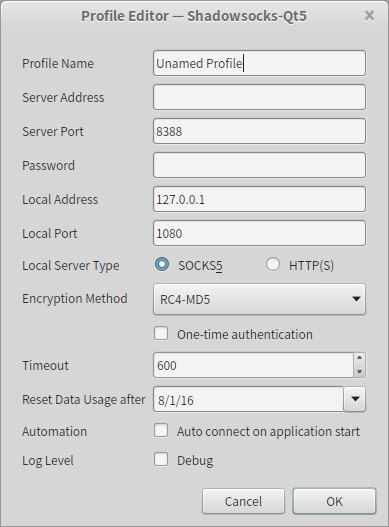The width and height of the screenshot is (389, 527).
Task: Increase Timeout with the up arrow
Action: [359, 358]
